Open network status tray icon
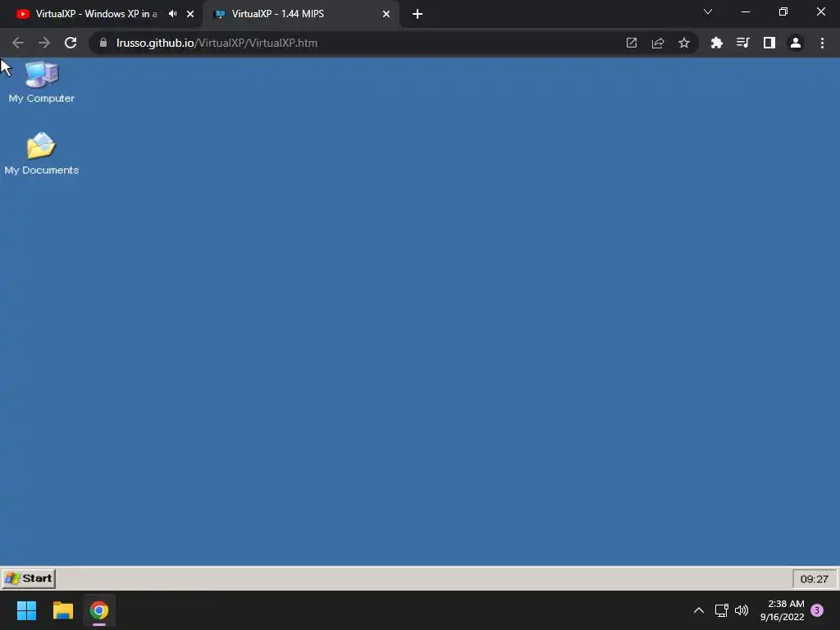 pyautogui.click(x=722, y=610)
